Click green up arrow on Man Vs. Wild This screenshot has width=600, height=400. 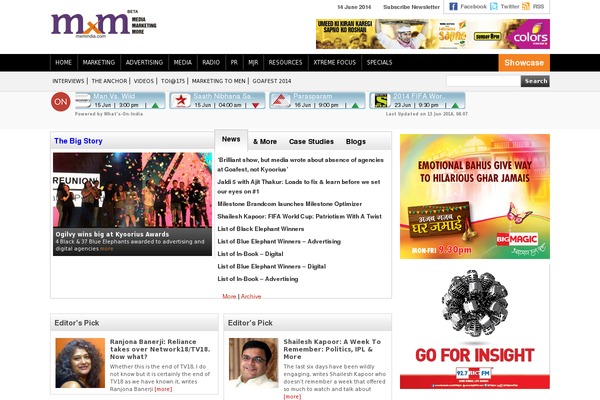[155, 105]
